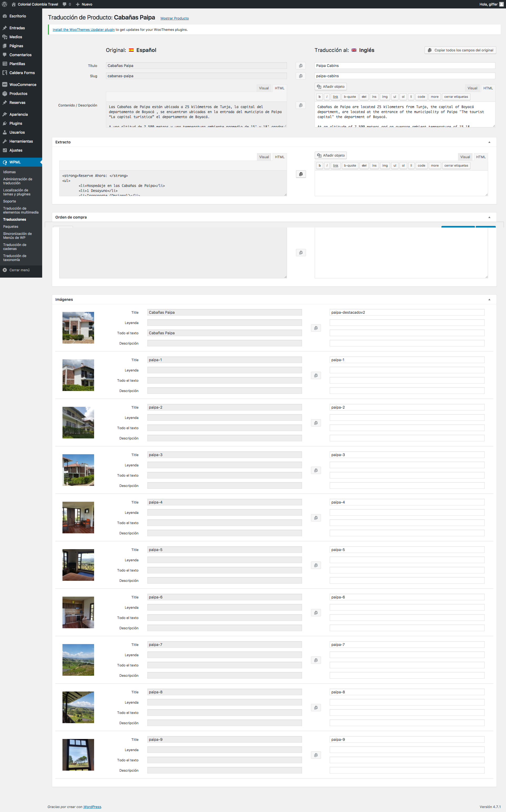506x812 pixels.
Task: Click the Plugins icon in sidebar
Action: pos(5,123)
